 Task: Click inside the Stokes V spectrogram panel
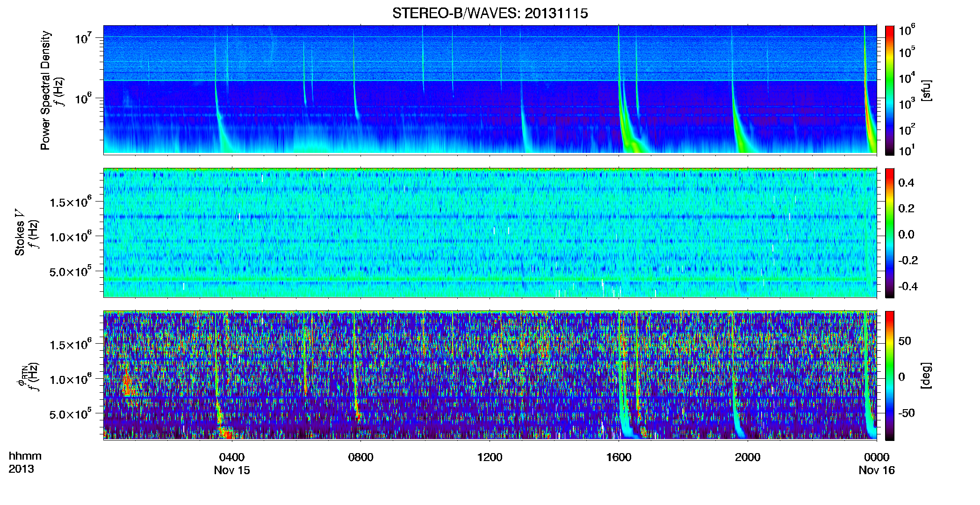(490, 233)
